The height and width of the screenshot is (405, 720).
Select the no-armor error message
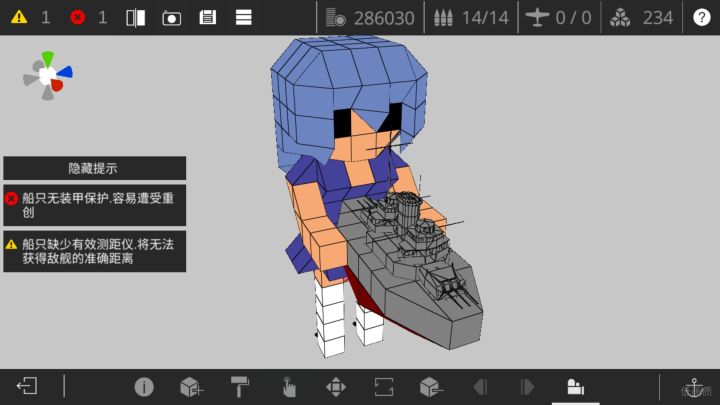[x=95, y=205]
